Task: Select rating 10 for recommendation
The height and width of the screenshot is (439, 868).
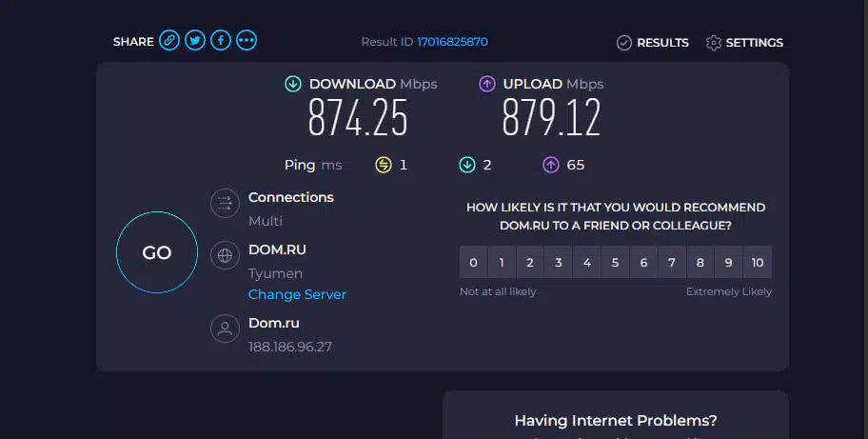Action: tap(758, 262)
